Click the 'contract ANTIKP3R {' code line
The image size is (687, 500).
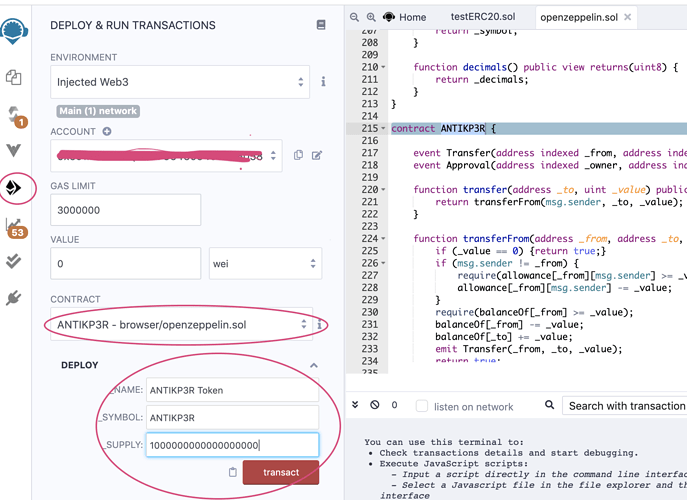443,128
